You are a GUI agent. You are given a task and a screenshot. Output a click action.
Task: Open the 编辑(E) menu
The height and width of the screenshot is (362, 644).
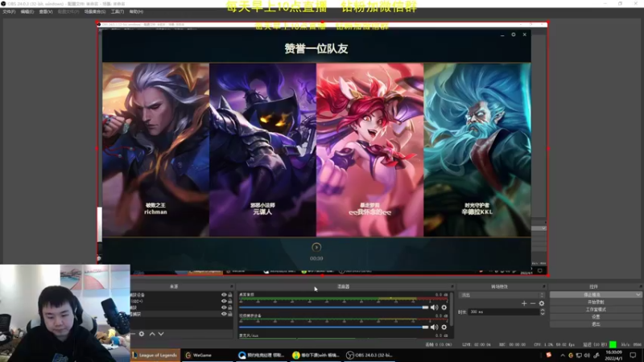[27, 12]
